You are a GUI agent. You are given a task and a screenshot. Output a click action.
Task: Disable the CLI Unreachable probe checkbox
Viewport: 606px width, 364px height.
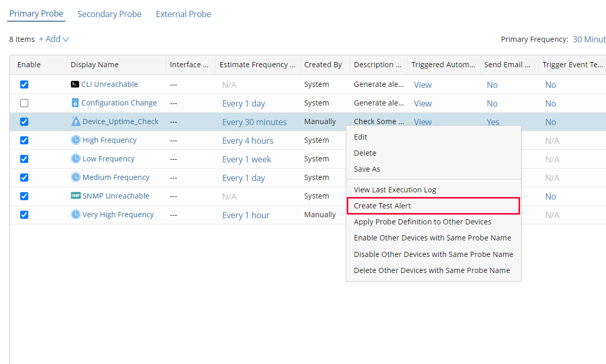[x=24, y=84]
